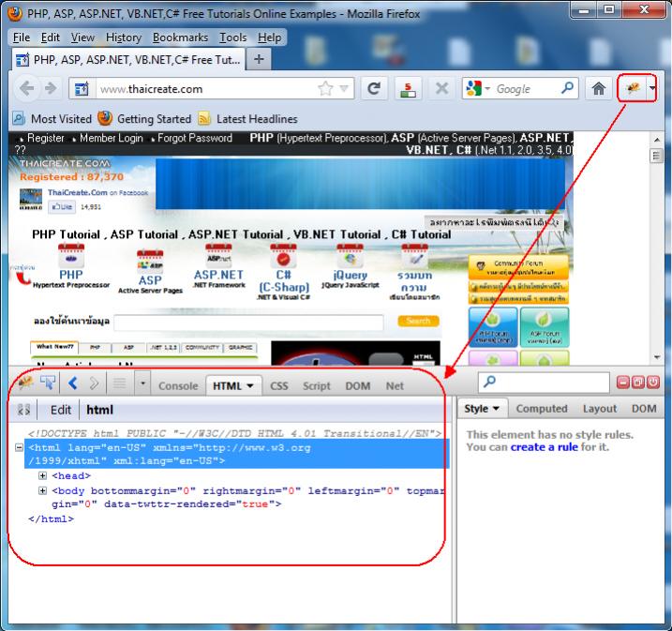Select the closing html tag line
The height and width of the screenshot is (631, 672).
point(51,519)
